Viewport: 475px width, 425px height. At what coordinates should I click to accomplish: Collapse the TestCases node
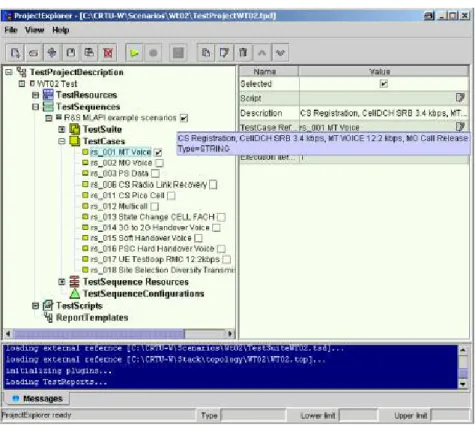62,141
